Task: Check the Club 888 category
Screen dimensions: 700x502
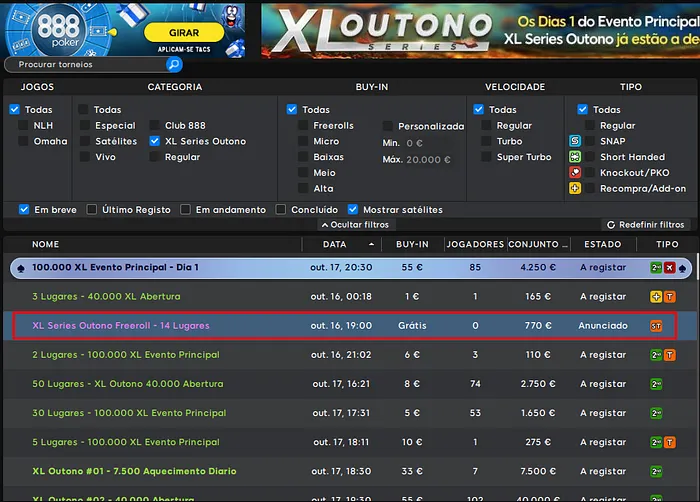Action: [x=154, y=126]
